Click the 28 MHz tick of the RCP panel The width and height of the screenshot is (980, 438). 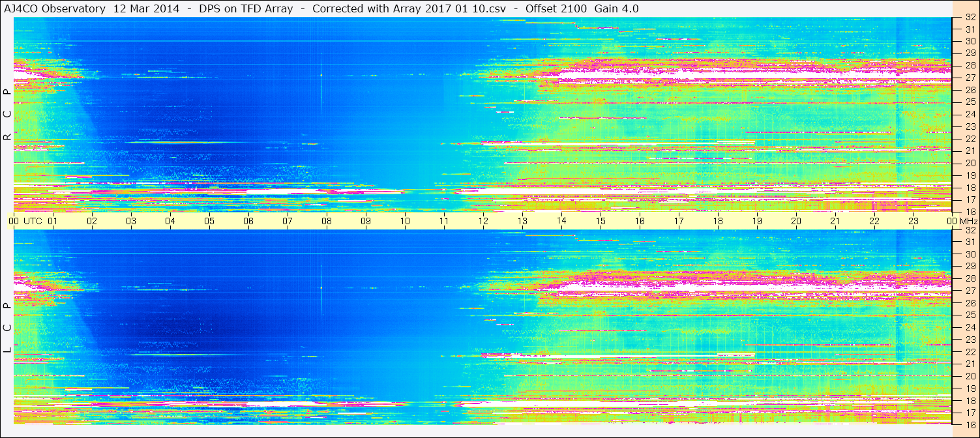click(970, 65)
